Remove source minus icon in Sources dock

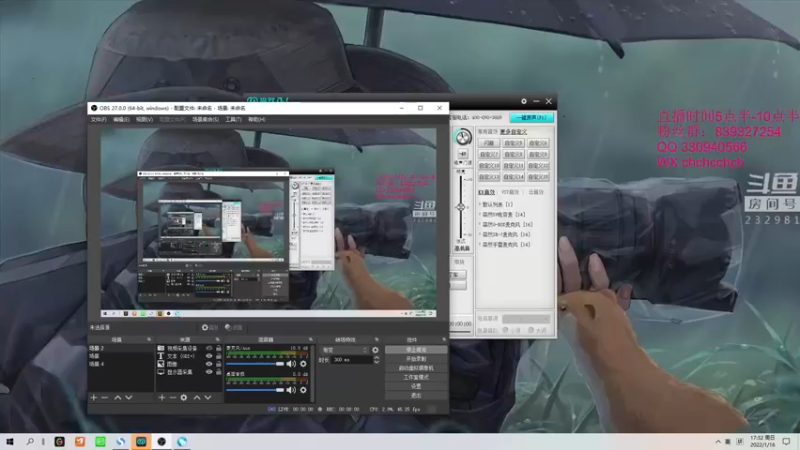(172, 397)
